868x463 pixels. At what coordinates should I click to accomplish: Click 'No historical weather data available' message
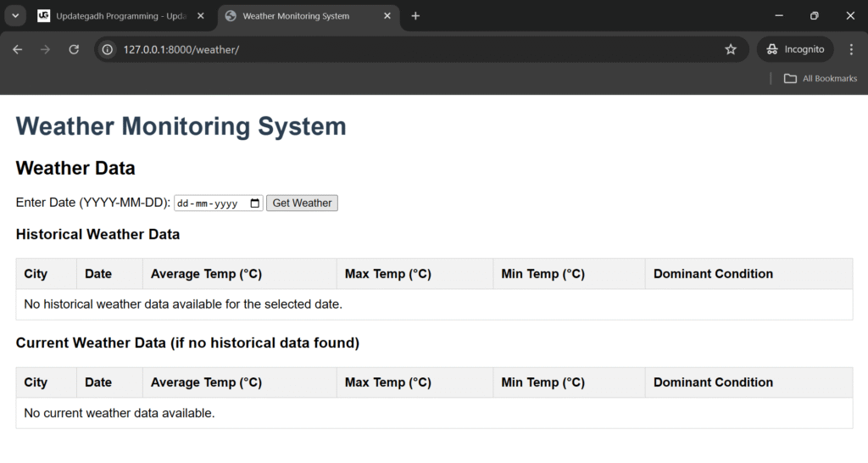point(183,304)
